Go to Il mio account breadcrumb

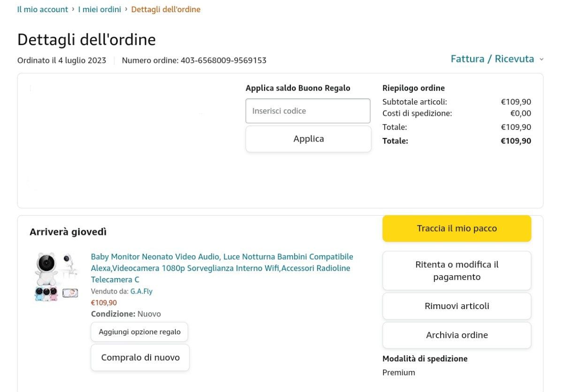[x=43, y=9]
